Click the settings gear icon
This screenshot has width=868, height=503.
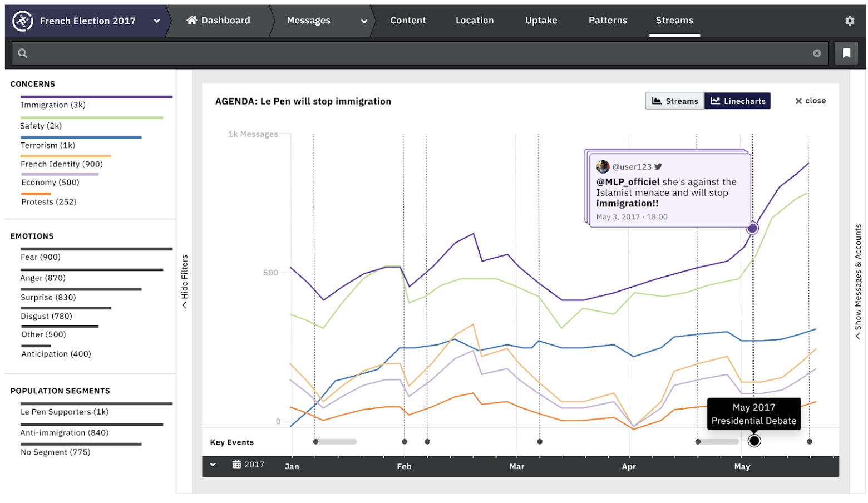(849, 21)
